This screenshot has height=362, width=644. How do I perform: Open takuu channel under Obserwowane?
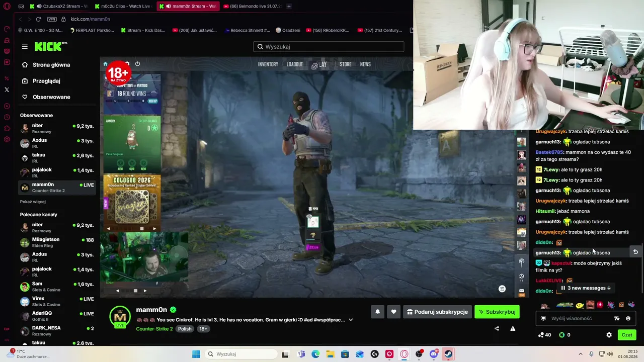click(x=57, y=158)
